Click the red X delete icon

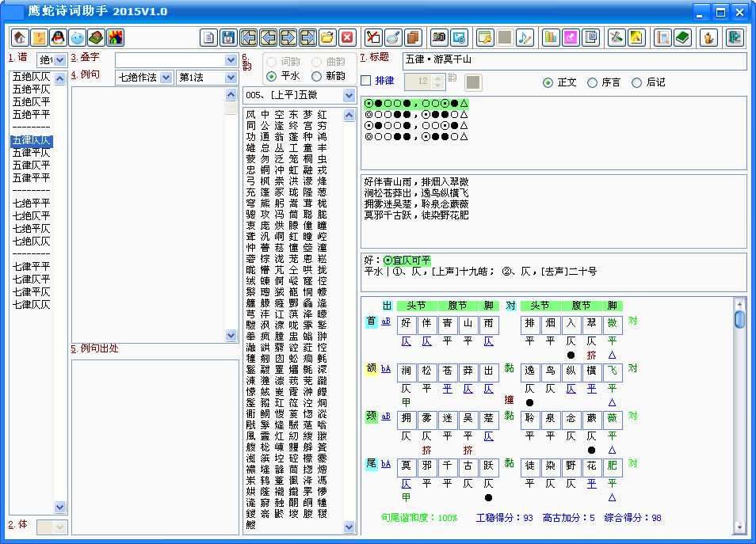point(347,37)
